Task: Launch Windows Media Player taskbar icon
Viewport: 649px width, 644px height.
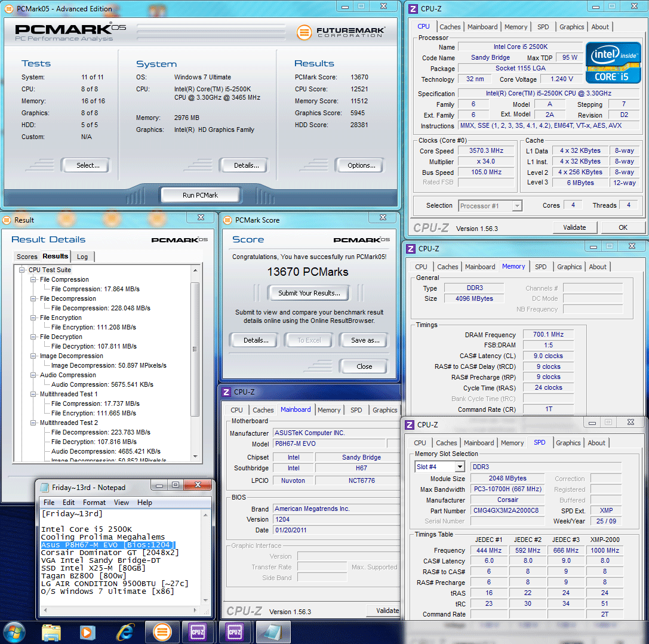Action: pos(87,633)
